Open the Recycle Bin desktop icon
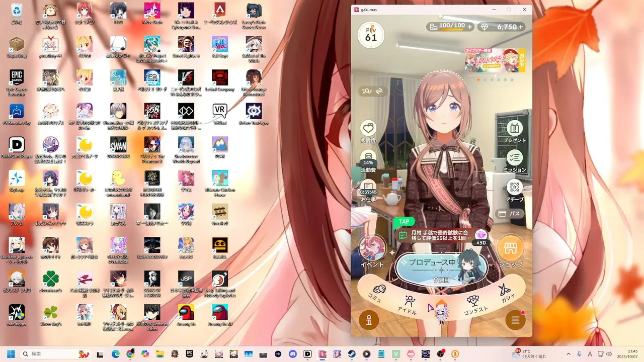Screen dimensions: 644x362 point(17,13)
